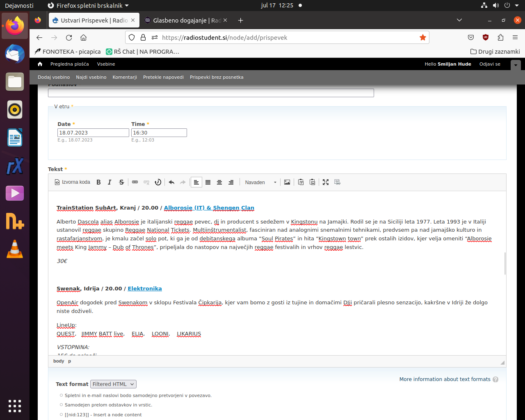Toggle center text alignment
Screen dimensions: 525x420
[x=219, y=182]
